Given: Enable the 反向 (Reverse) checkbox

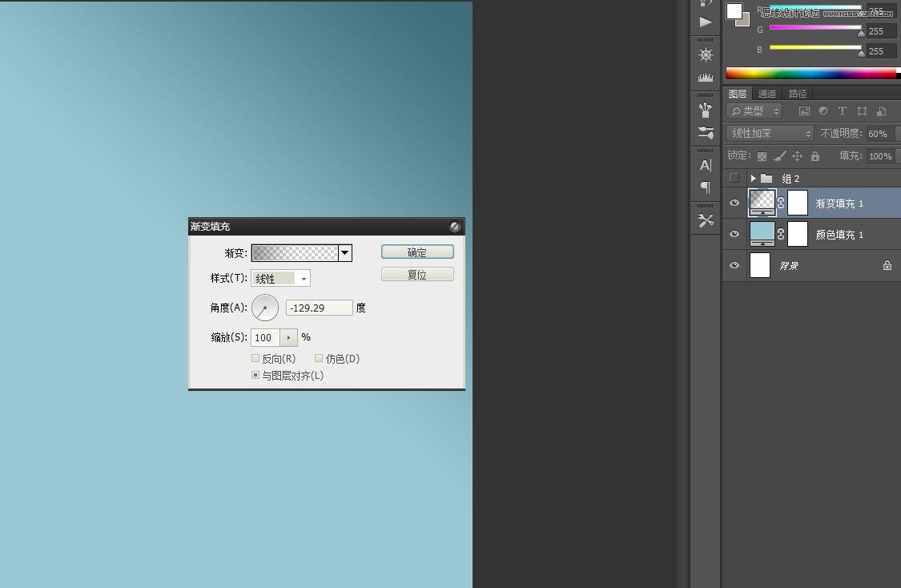Looking at the screenshot, I should (x=255, y=359).
